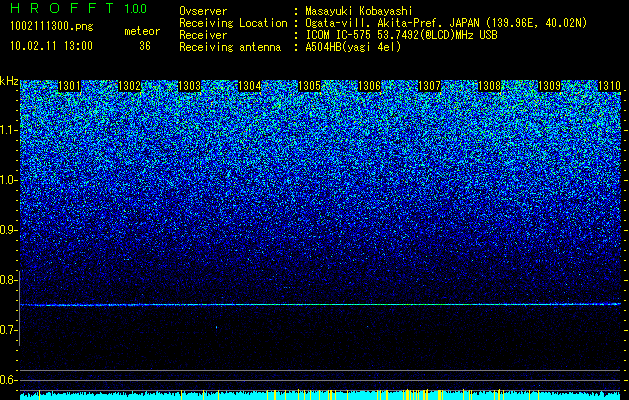
Task: Click the "meteor" label
Action: coord(142,31)
